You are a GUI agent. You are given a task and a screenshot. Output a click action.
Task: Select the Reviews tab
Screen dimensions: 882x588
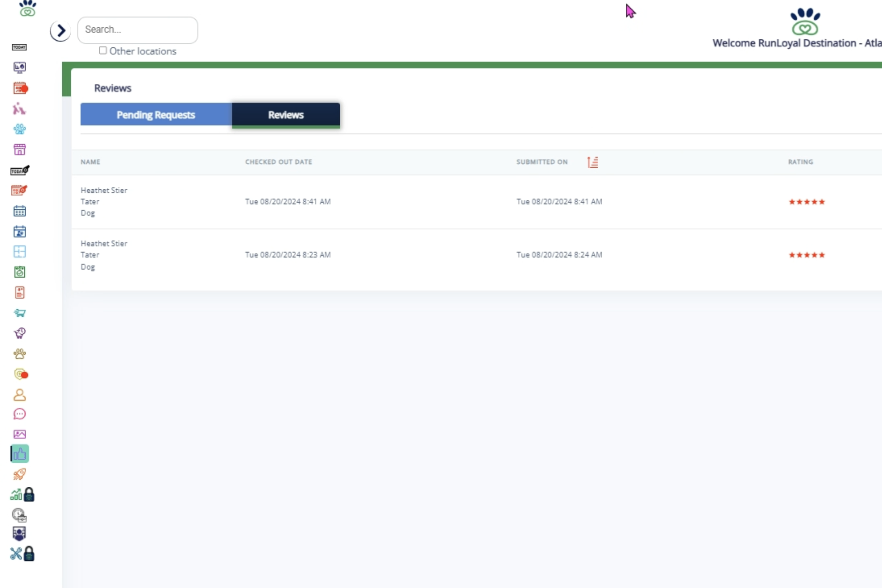(x=286, y=115)
